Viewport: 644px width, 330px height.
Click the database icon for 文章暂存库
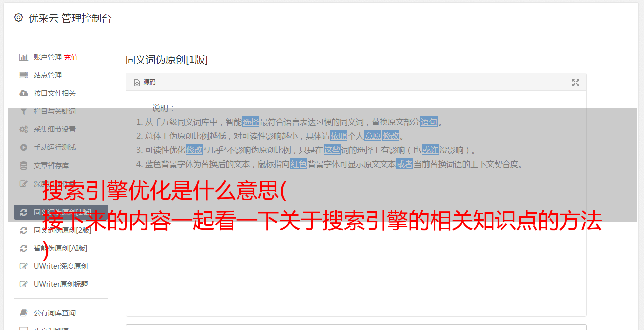click(23, 166)
